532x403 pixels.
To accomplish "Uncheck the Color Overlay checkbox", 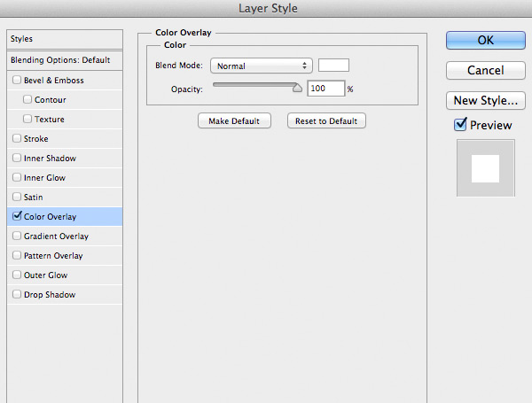I will click(x=17, y=216).
